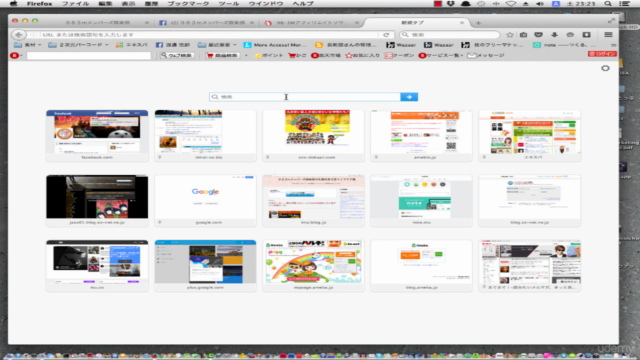Save to Pocket using the Pocket icon
The image size is (640, 360).
point(539,35)
